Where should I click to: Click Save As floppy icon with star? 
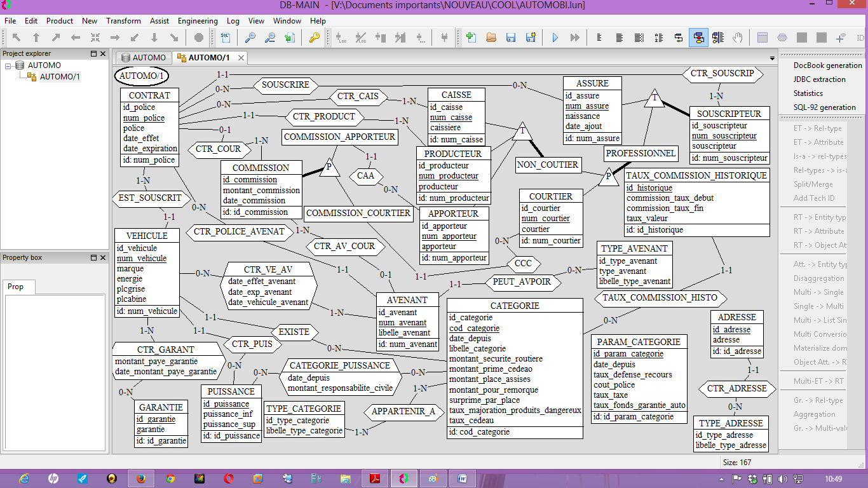pos(531,37)
